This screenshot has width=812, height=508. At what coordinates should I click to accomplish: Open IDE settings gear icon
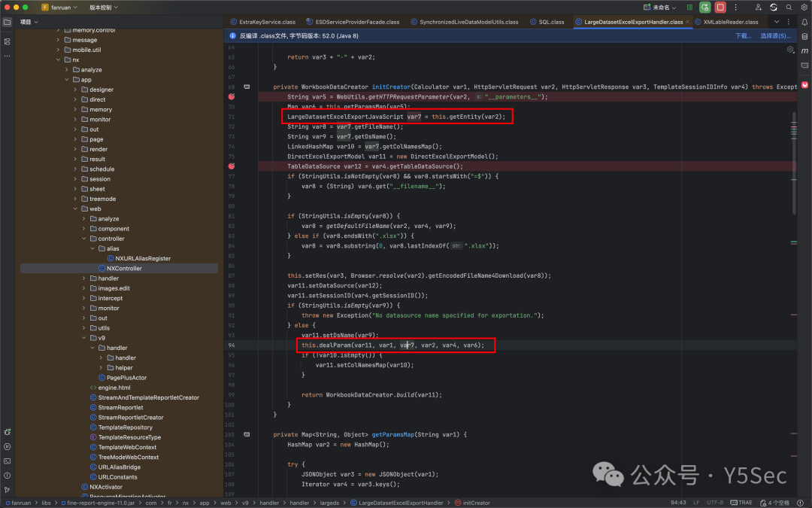click(804, 8)
